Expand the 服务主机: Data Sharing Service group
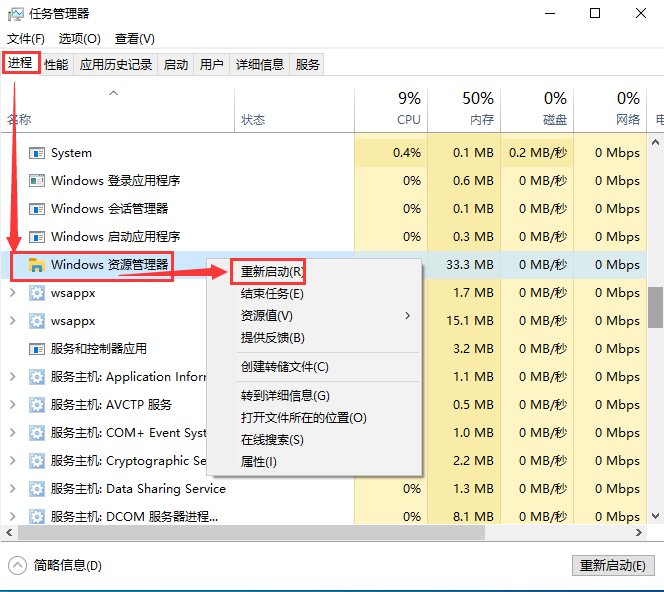Viewport: 664px width, 592px height. pyautogui.click(x=13, y=489)
